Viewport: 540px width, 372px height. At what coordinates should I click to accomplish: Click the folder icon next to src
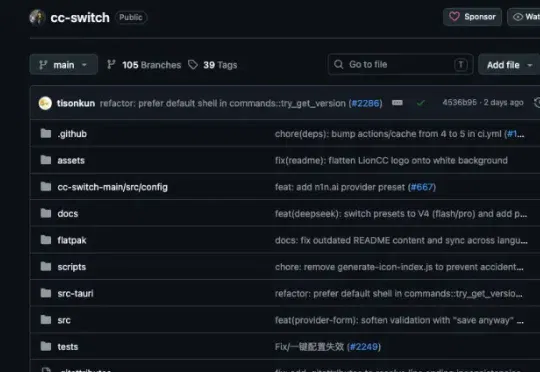coord(46,320)
